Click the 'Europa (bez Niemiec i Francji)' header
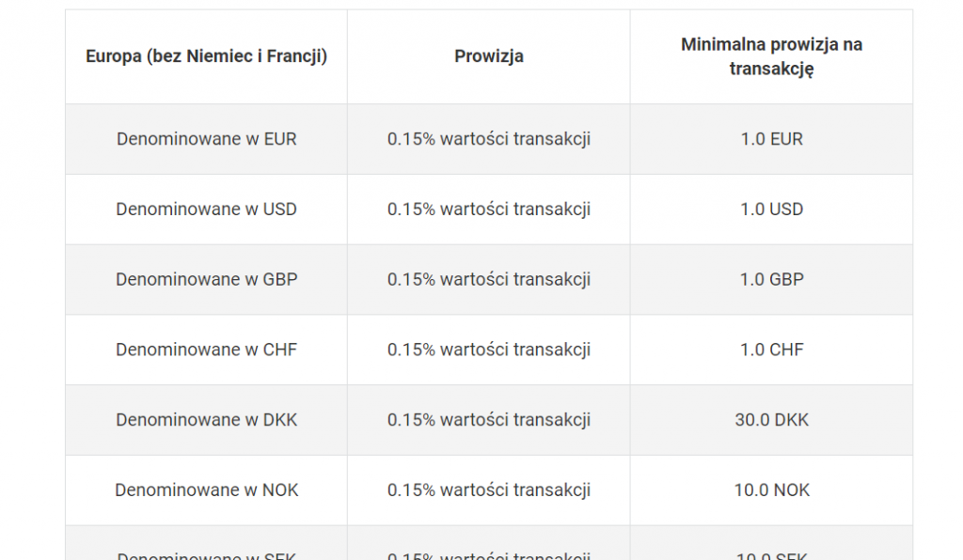Image resolution: width=963 pixels, height=560 pixels. tap(206, 56)
